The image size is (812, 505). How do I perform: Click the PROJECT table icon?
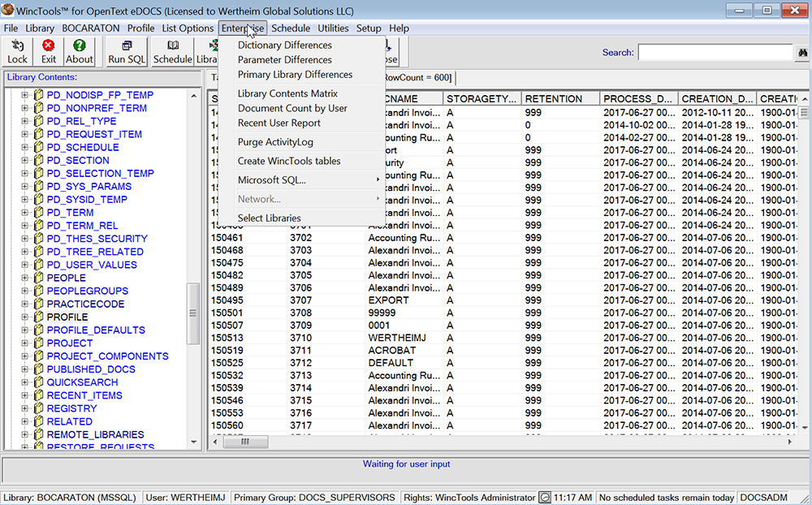click(38, 343)
